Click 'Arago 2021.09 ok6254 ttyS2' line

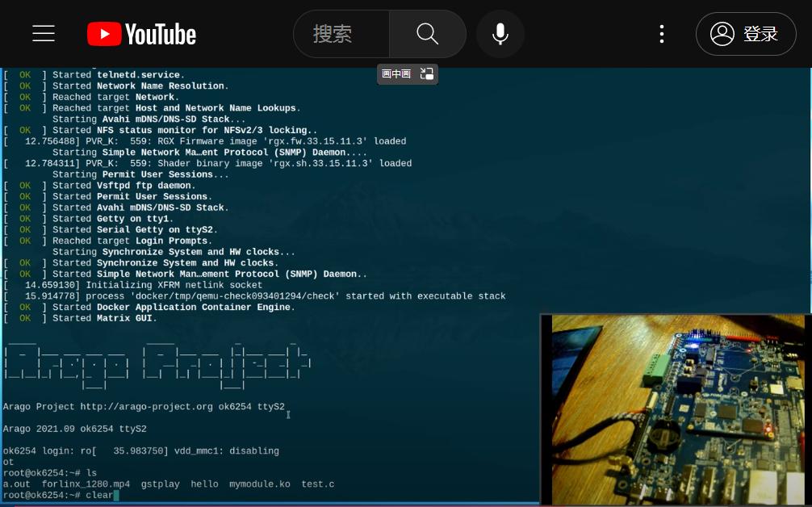tap(74, 429)
